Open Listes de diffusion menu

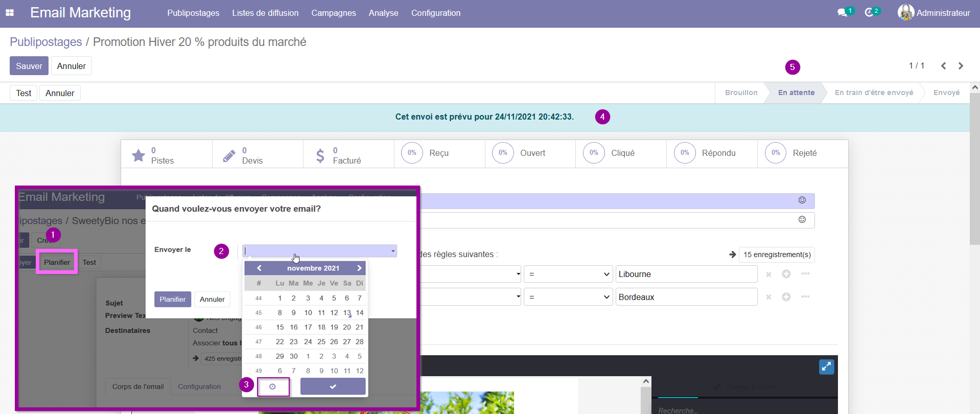point(265,13)
